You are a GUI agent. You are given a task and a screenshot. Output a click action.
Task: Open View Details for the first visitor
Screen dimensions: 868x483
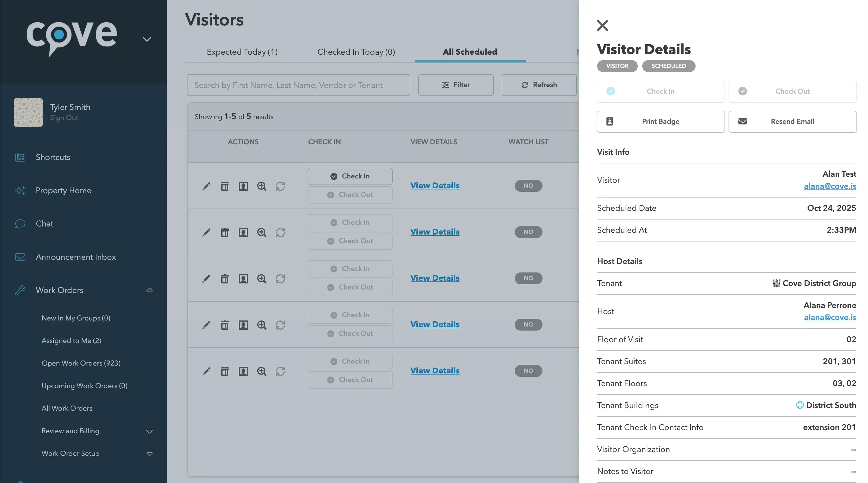pos(435,185)
